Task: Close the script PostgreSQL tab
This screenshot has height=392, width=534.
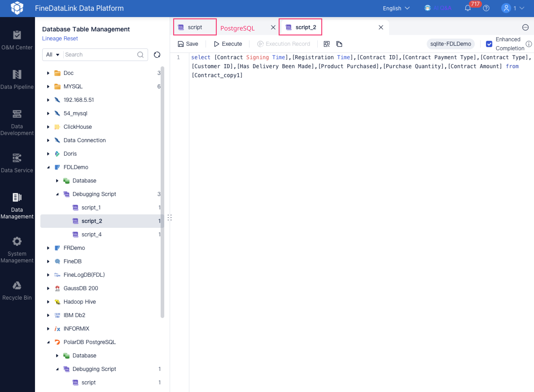Action: 273,28
